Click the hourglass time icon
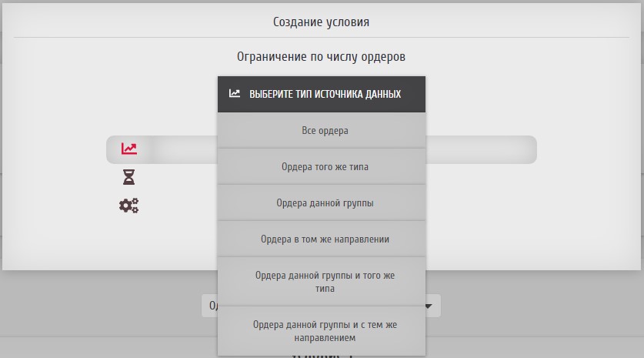 128,178
